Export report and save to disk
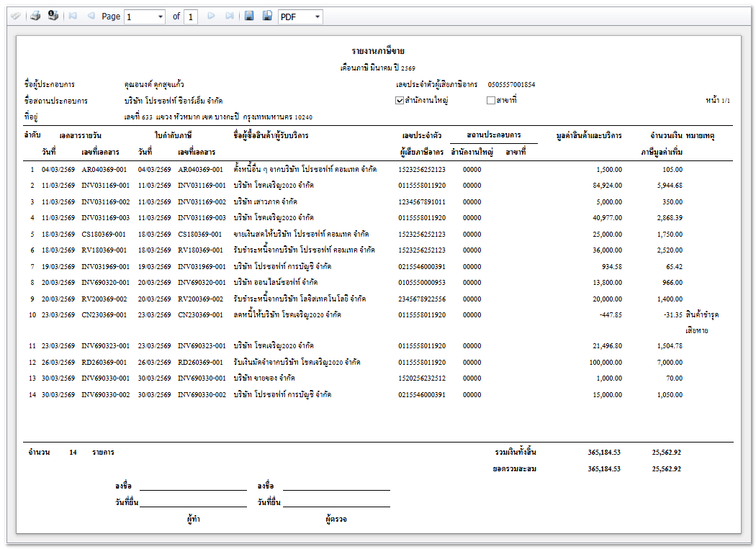756x549 pixels. [x=249, y=16]
